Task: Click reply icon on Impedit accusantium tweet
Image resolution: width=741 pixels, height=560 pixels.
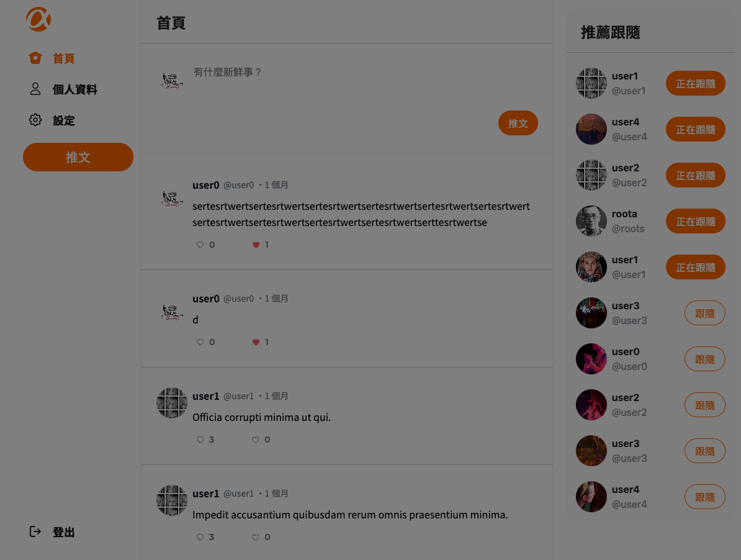Action: click(x=200, y=537)
